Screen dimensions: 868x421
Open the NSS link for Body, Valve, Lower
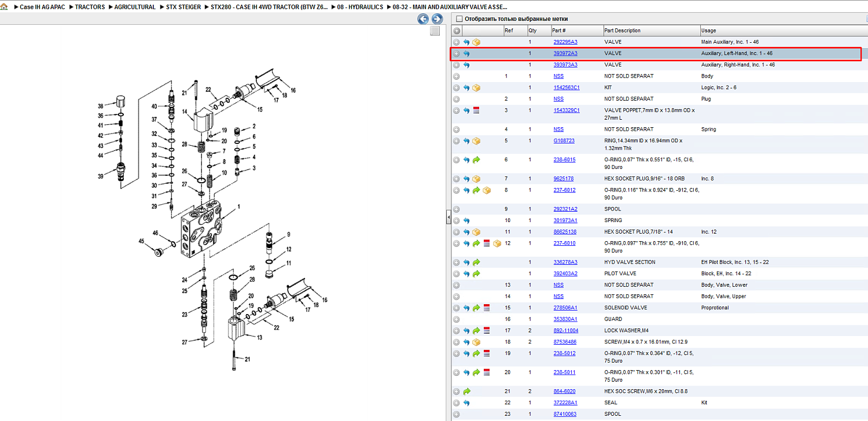click(x=558, y=285)
